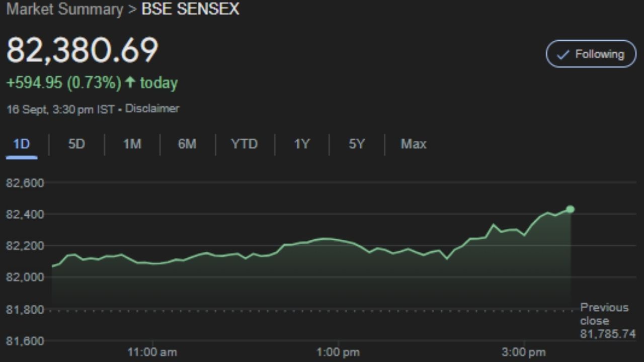Show the 1M chart range
Image resolution: width=644 pixels, height=362 pixels.
pos(132,144)
